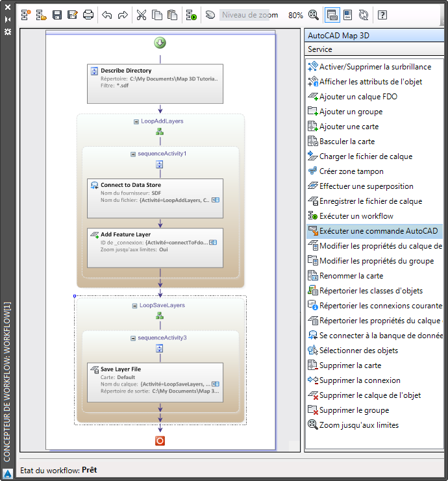Open help with the question mark icon
This screenshot has width=448, height=481.
[x=382, y=15]
